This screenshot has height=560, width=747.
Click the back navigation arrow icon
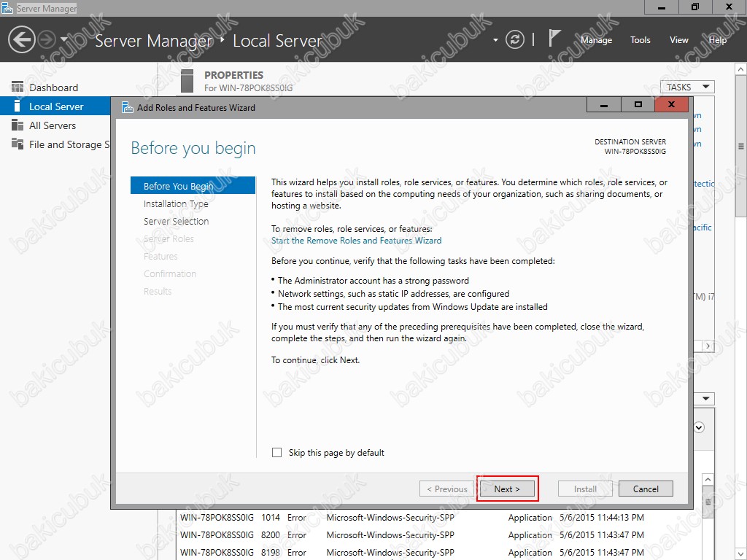pyautogui.click(x=22, y=39)
